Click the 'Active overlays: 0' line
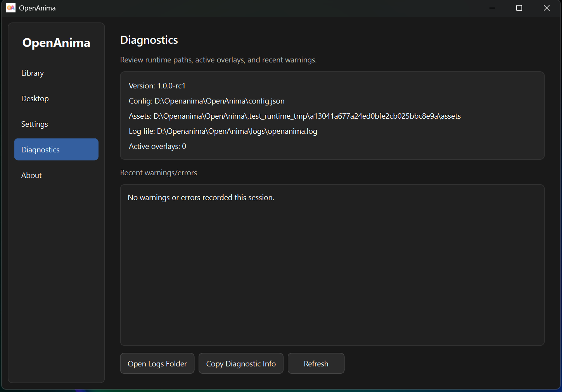The width and height of the screenshot is (562, 392). [x=157, y=146]
